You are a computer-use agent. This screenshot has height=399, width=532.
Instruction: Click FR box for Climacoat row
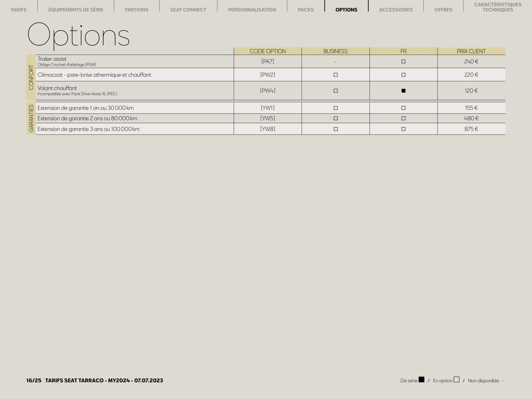click(x=403, y=75)
